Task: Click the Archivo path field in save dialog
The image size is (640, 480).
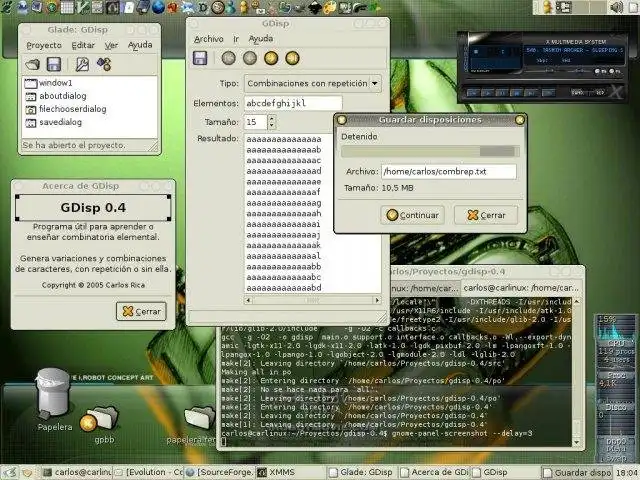Action: pyautogui.click(x=449, y=171)
